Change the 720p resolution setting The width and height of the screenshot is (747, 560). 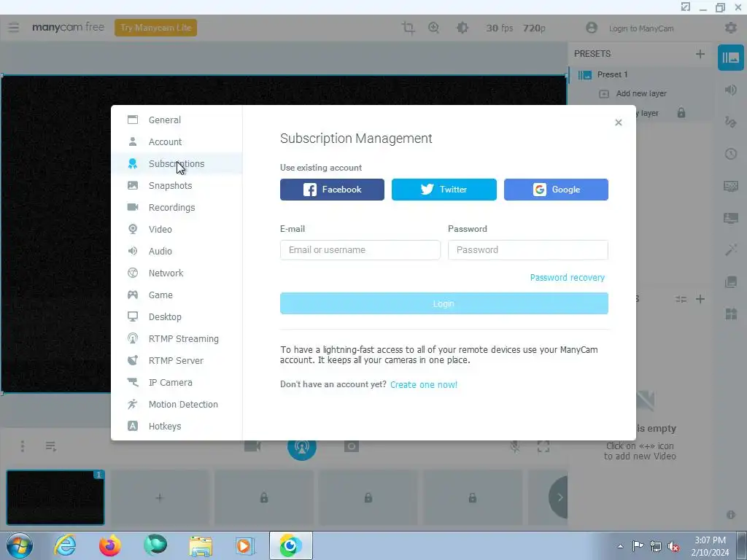pyautogui.click(x=534, y=28)
